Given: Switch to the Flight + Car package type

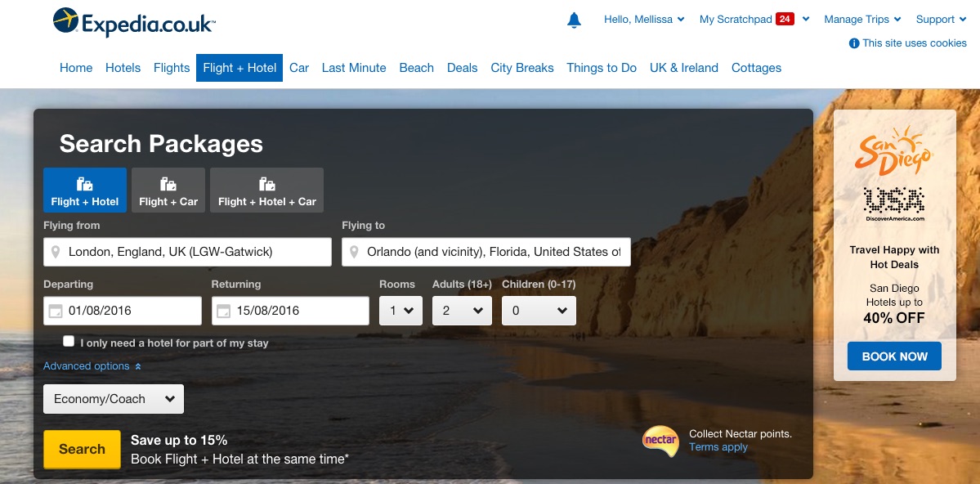Looking at the screenshot, I should point(168,190).
